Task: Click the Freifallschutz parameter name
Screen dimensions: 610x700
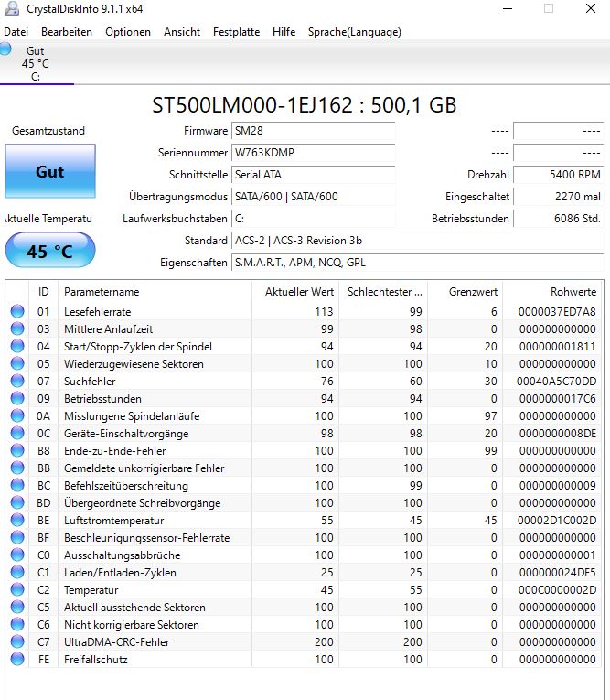Action: tap(95, 660)
